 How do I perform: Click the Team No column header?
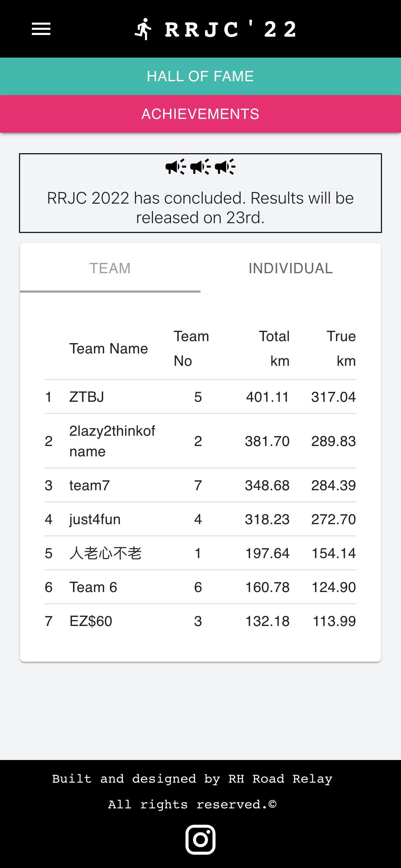coord(191,349)
